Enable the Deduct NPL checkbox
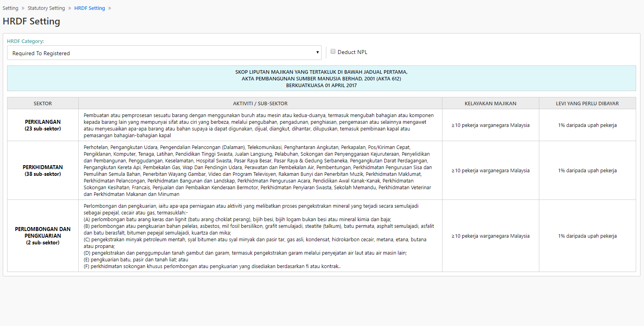This screenshot has width=644, height=326. (333, 52)
